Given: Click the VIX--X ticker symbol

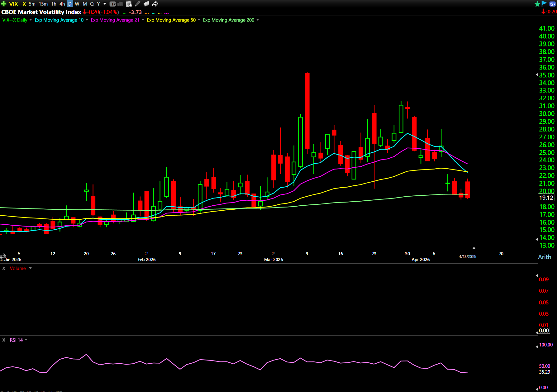Looking at the screenshot, I should 17,4.
